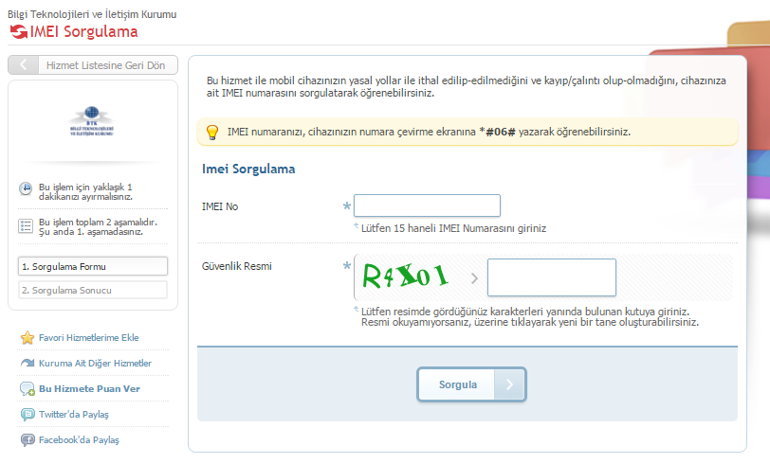Click the steps list icon
Screen dimensions: 770x464
(x=26, y=225)
